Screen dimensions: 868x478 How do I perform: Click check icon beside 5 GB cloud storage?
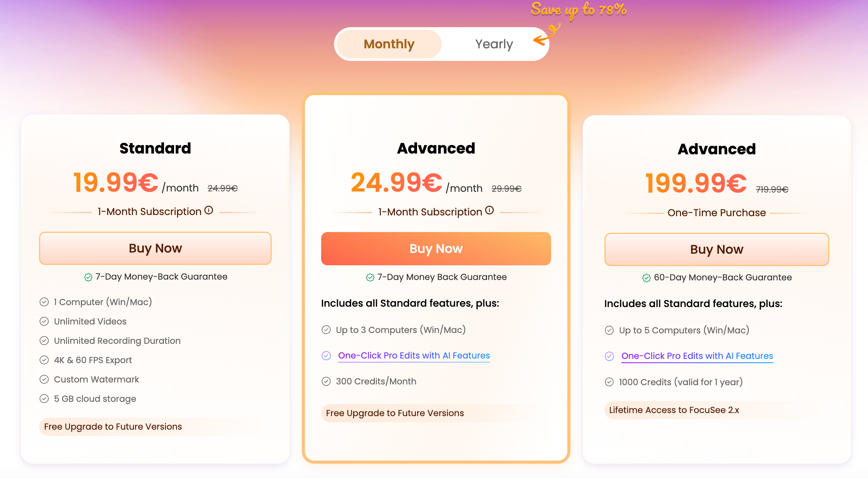tap(44, 399)
